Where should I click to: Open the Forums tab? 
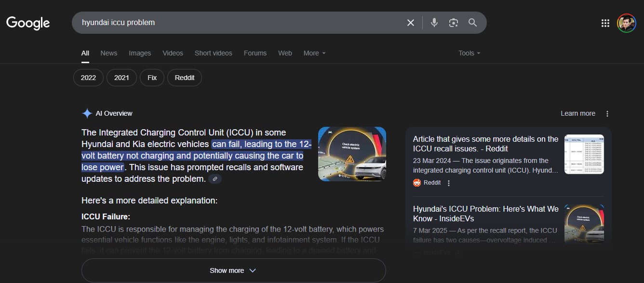pyautogui.click(x=255, y=53)
